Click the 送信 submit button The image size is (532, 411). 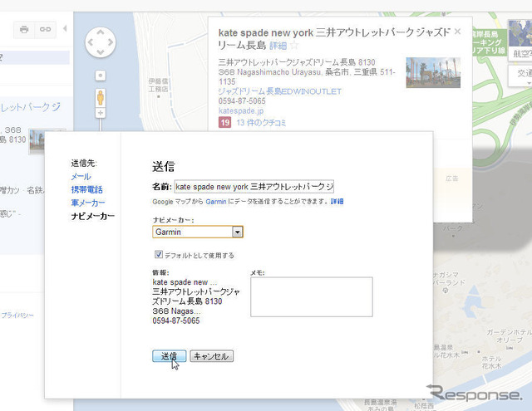click(x=170, y=356)
